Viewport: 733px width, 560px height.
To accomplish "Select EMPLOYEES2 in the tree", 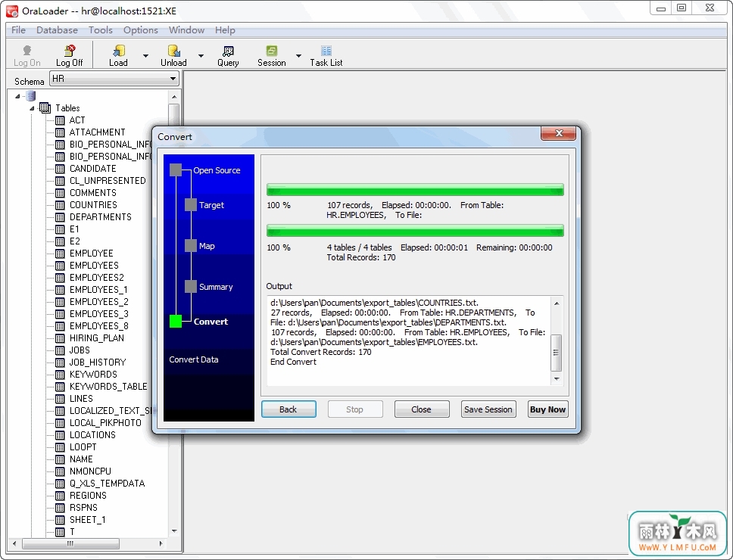I will point(97,278).
